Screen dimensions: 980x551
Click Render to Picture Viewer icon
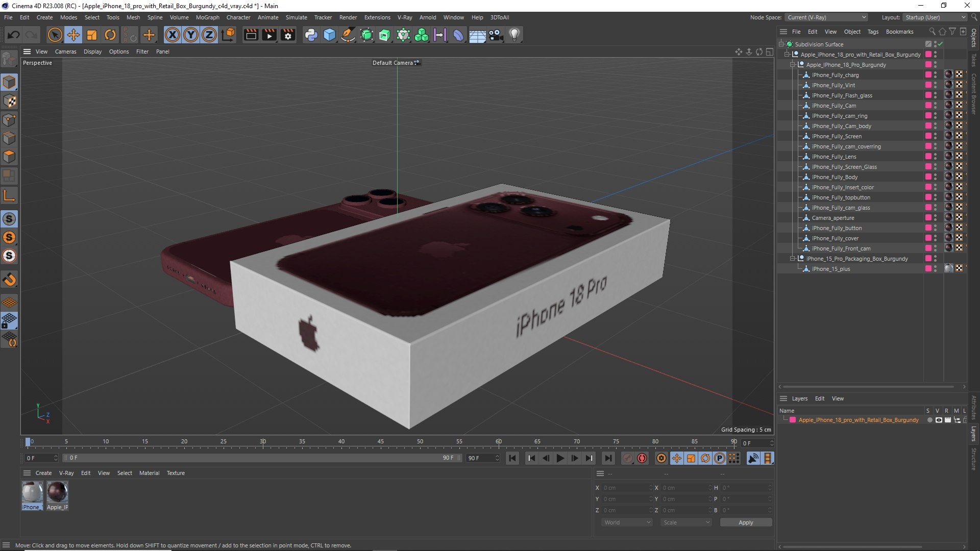[269, 35]
